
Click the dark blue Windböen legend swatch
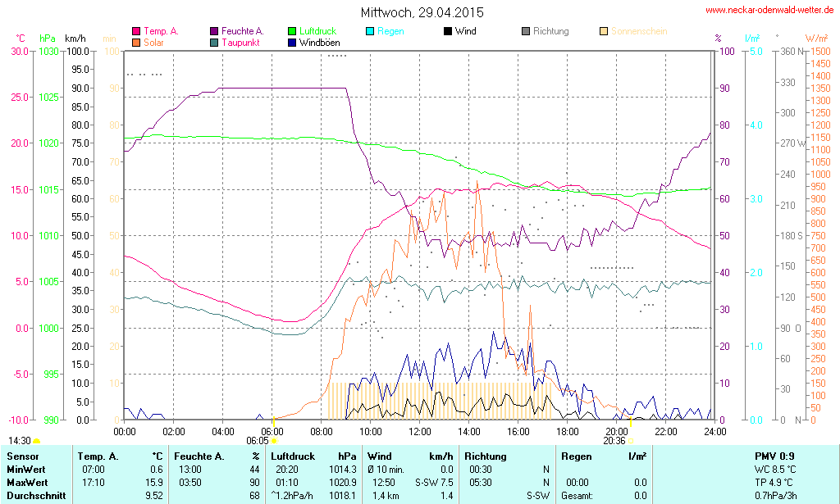[x=292, y=42]
